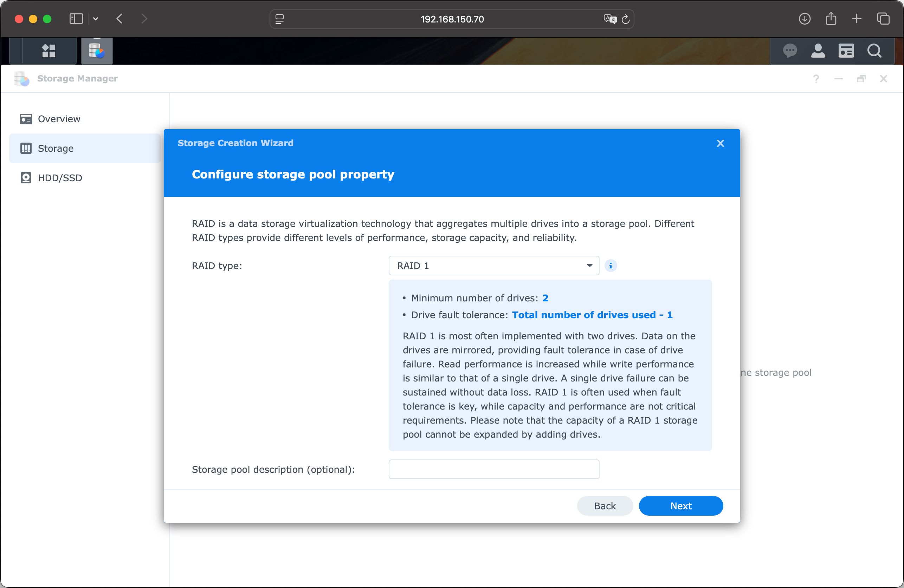Click the RAID type info icon

click(x=611, y=266)
